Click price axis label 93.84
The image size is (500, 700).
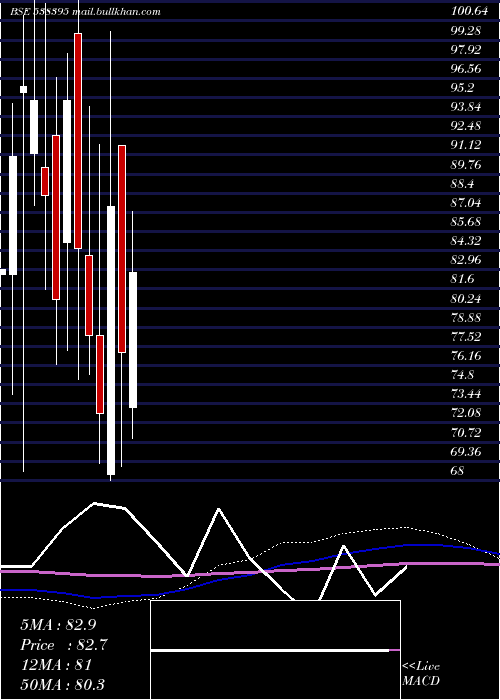466,107
